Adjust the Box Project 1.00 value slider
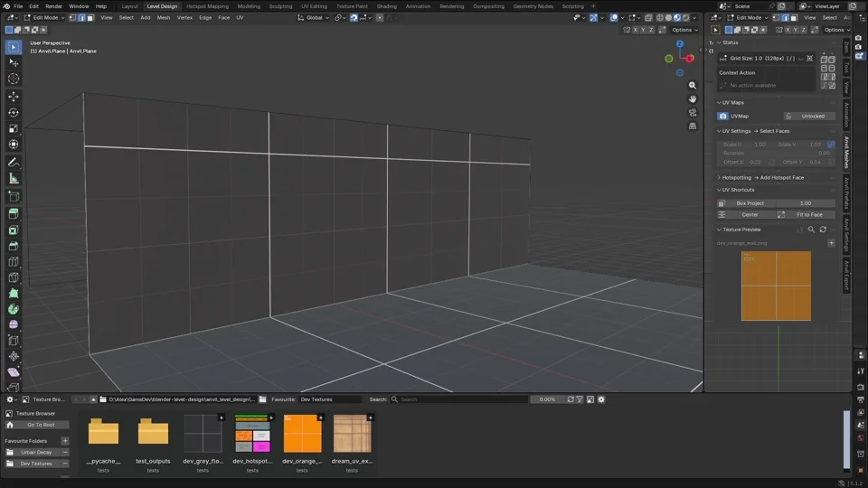This screenshot has height=488, width=868. click(806, 203)
